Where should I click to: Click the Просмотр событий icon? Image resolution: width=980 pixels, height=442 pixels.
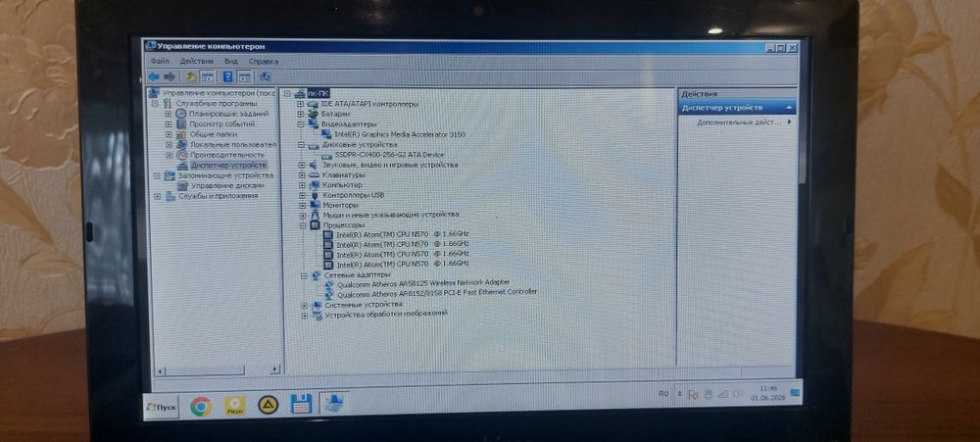[180, 123]
